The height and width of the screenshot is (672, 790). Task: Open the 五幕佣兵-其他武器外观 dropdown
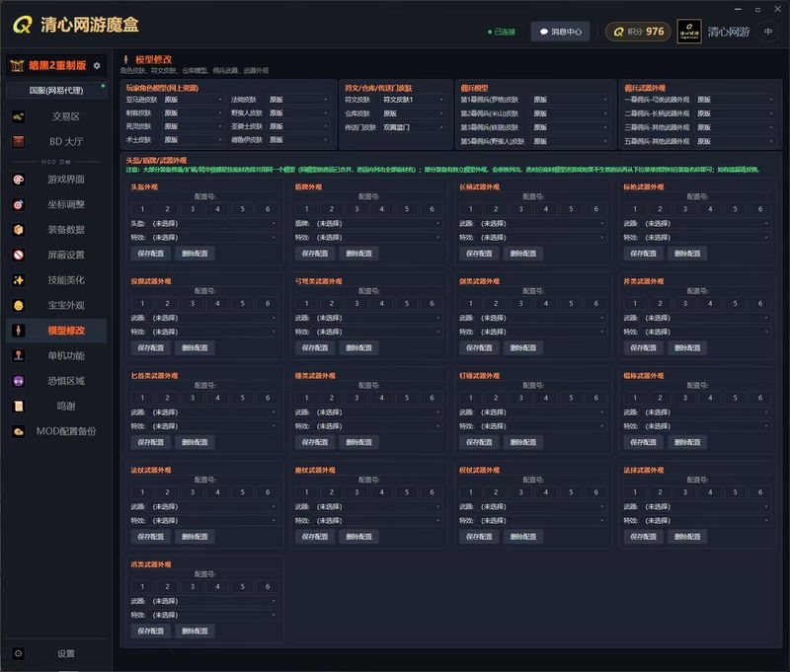click(735, 141)
